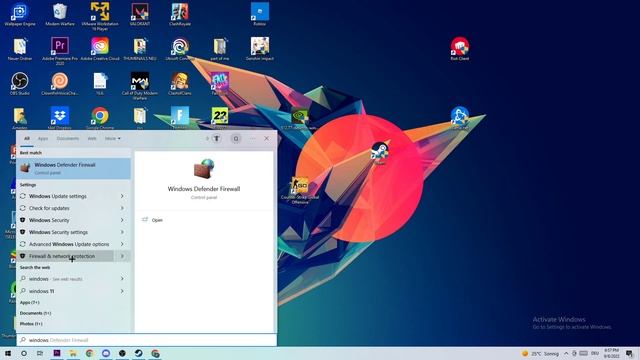
Task: Click Open in the preview pane
Action: 157,220
